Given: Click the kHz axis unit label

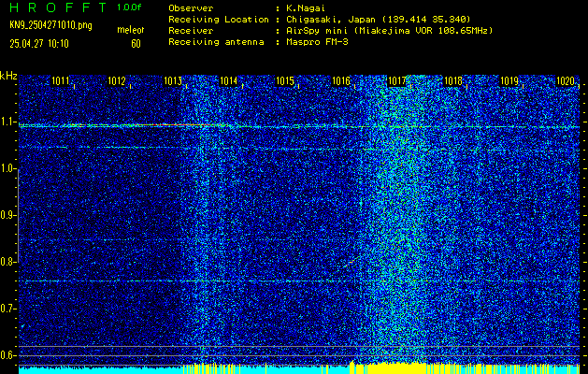Looking at the screenshot, I should point(8,76).
